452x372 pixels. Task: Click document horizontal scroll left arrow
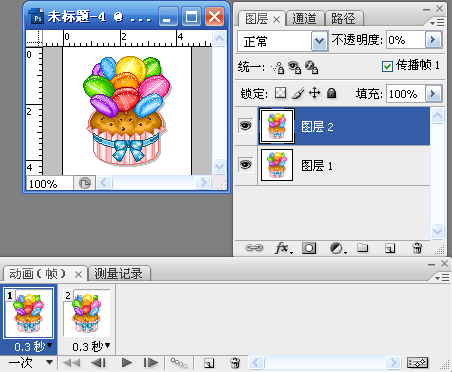coord(104,183)
